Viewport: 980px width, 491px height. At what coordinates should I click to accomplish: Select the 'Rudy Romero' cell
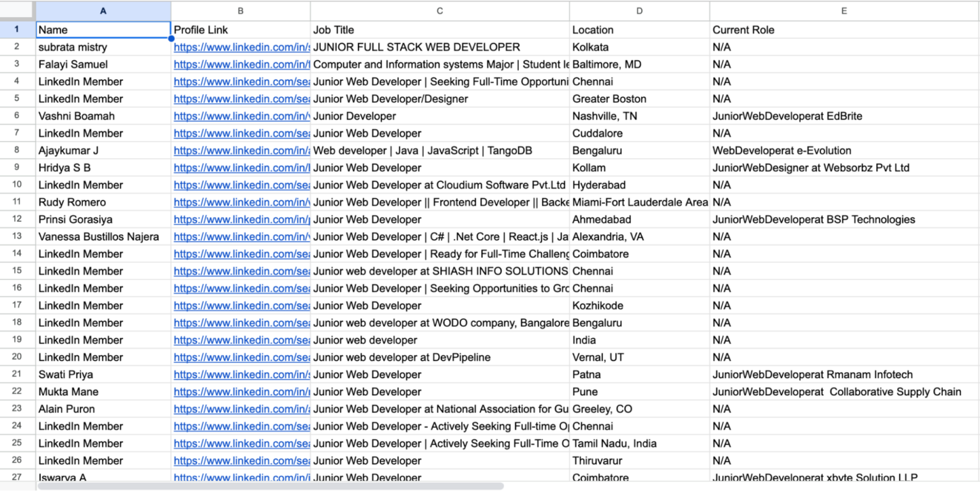pos(103,202)
